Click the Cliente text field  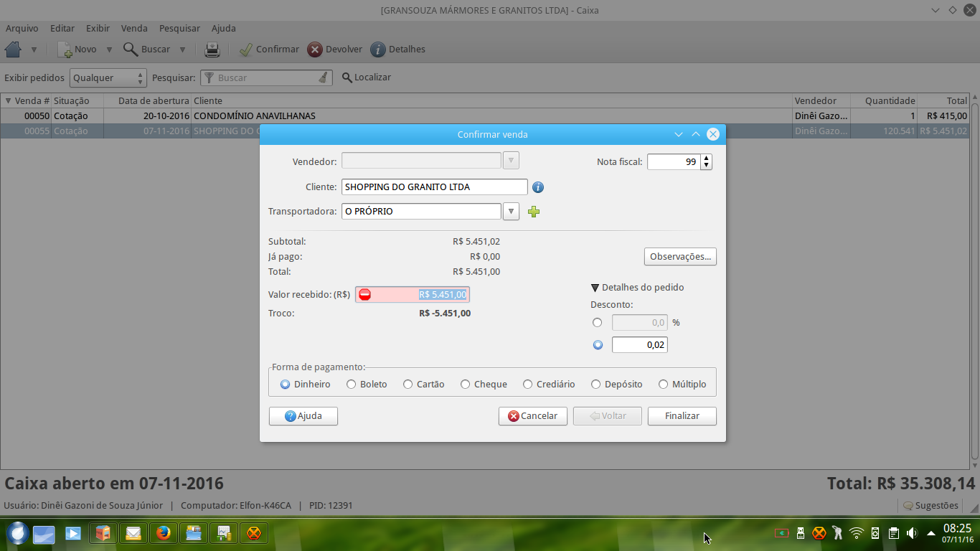coord(435,187)
